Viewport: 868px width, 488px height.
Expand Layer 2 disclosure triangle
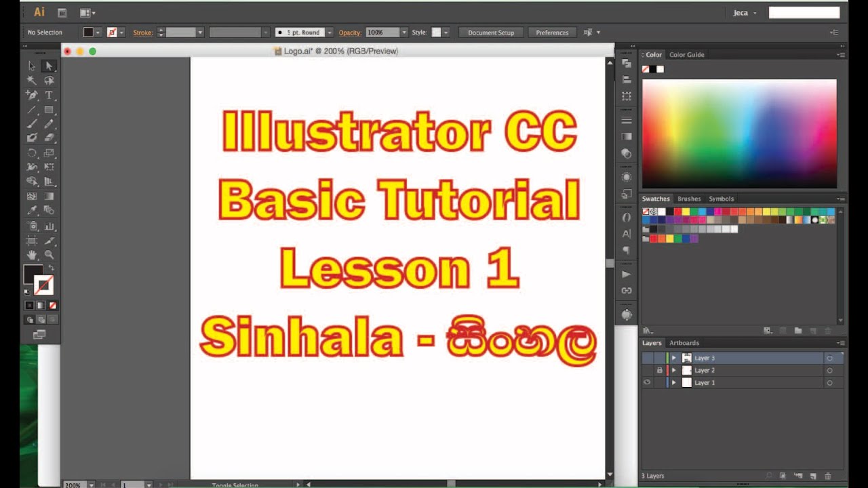(673, 370)
